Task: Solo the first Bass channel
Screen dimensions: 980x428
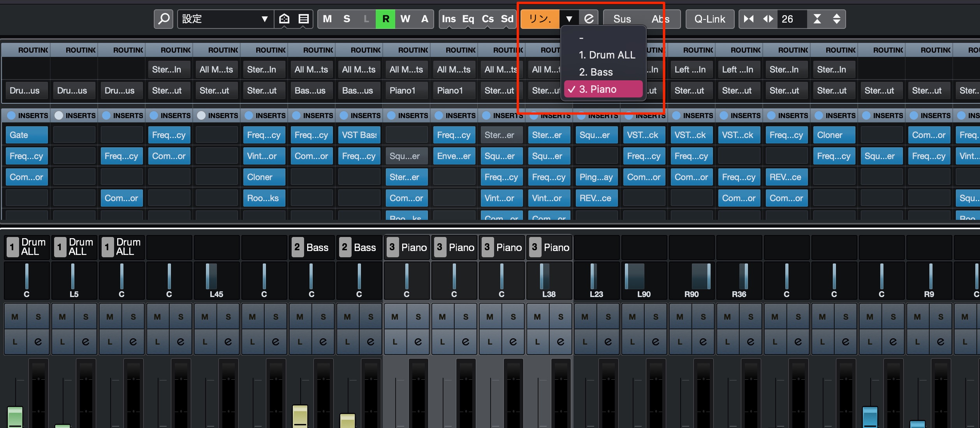Action: point(323,317)
